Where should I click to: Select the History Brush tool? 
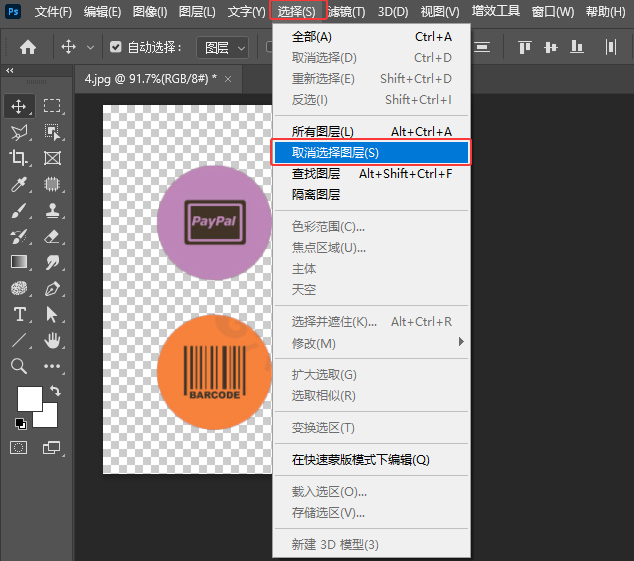click(x=19, y=236)
